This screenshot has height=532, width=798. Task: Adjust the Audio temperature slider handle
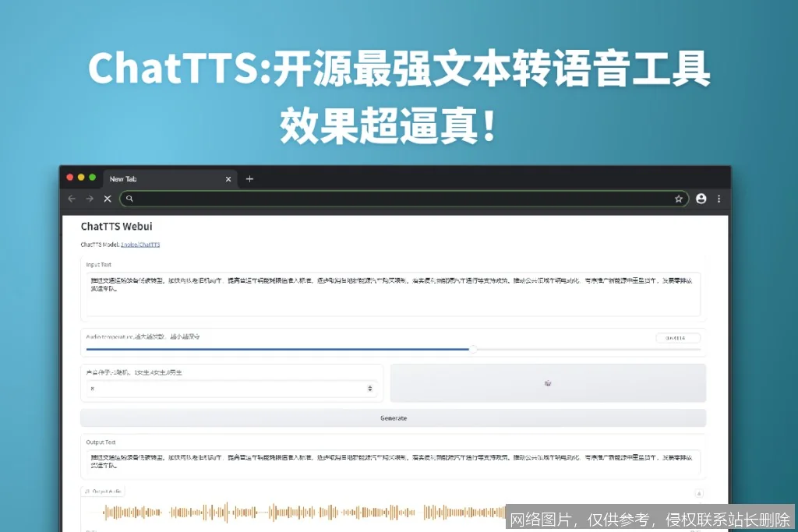point(473,349)
